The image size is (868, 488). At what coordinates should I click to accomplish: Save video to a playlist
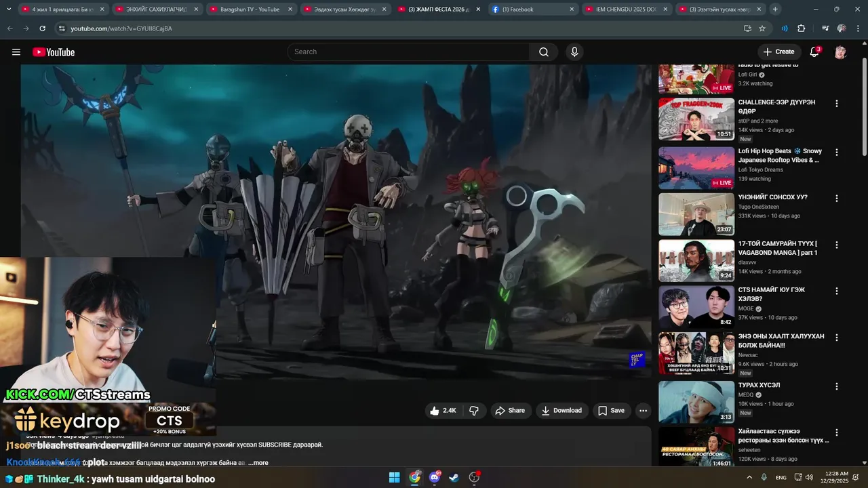611,411
